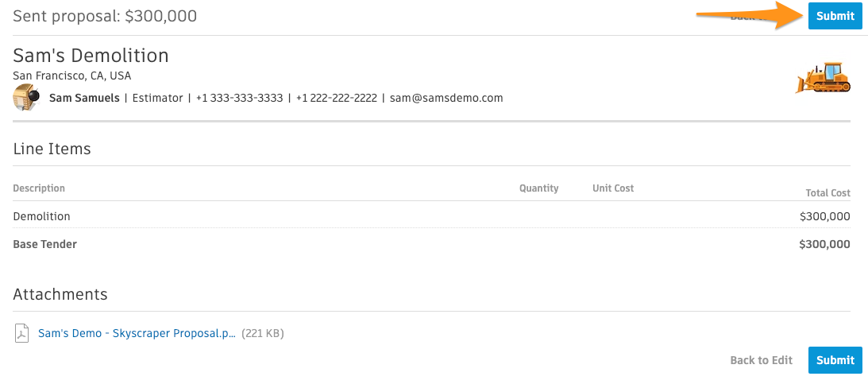Click the Total Cost column header
The width and height of the screenshot is (868, 384).
(828, 193)
